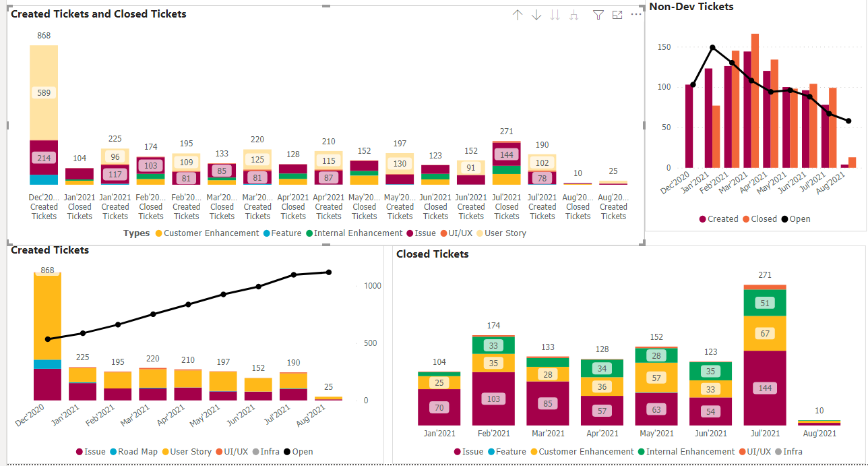
Task: Click 'Types' legend heading in top chart
Action: click(137, 233)
